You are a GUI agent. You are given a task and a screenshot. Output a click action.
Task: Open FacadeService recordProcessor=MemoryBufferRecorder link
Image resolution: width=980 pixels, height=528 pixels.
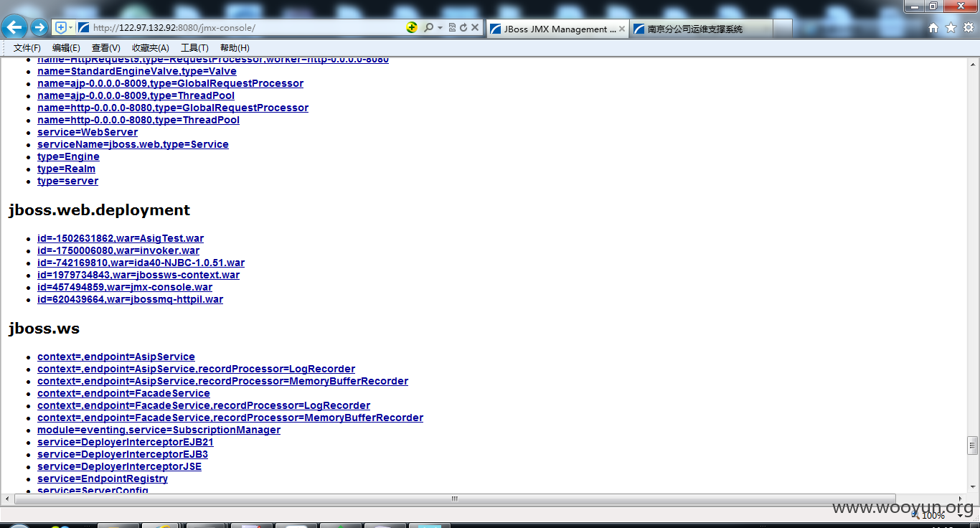pyautogui.click(x=230, y=418)
